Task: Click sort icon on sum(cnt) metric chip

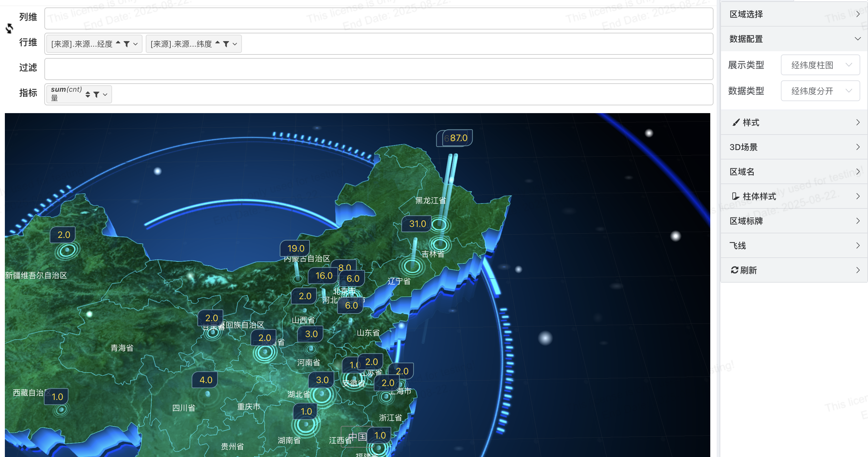Action: (87, 94)
